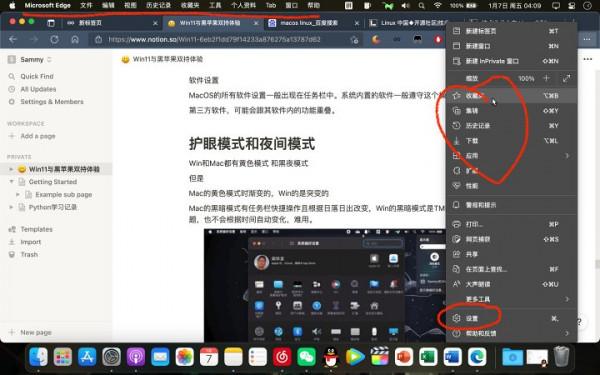Click the add-to-favorites star in address bar
The width and height of the screenshot is (600, 375).
[x=354, y=39]
